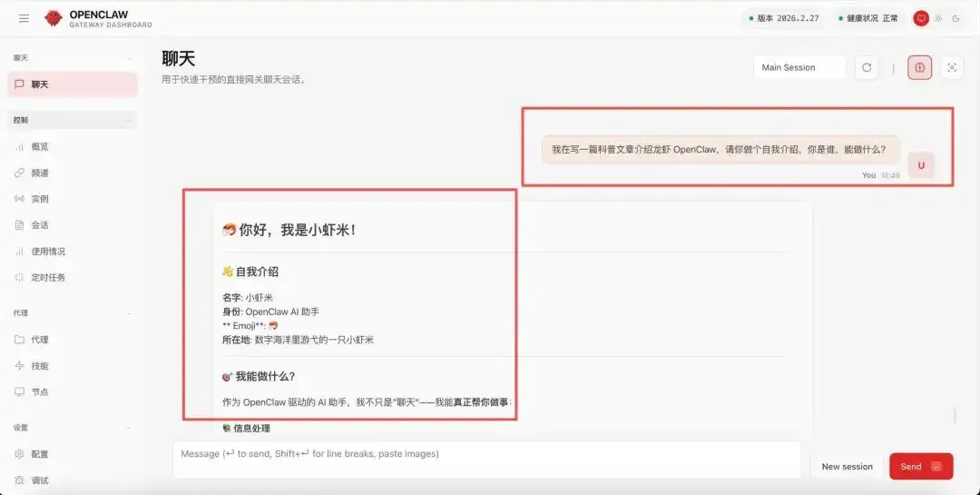The image size is (980, 495).
Task: Open the 节点 nodes page
Action: click(72, 391)
